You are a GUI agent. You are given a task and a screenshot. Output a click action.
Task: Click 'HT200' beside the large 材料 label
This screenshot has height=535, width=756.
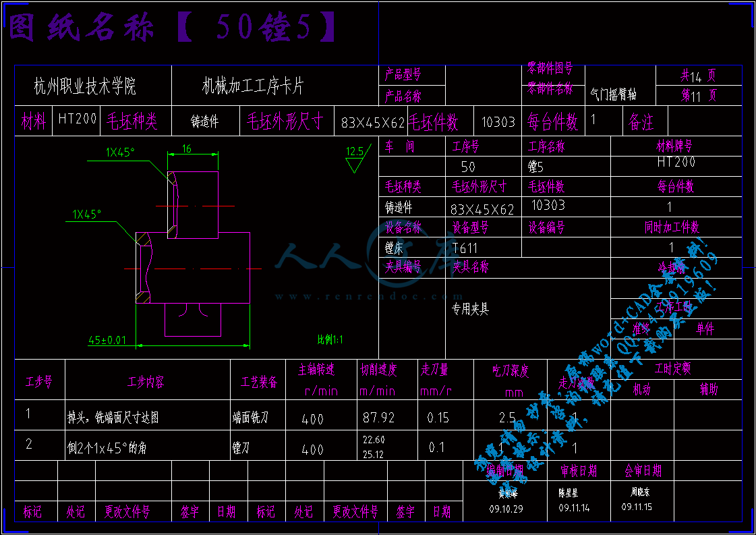coord(78,119)
